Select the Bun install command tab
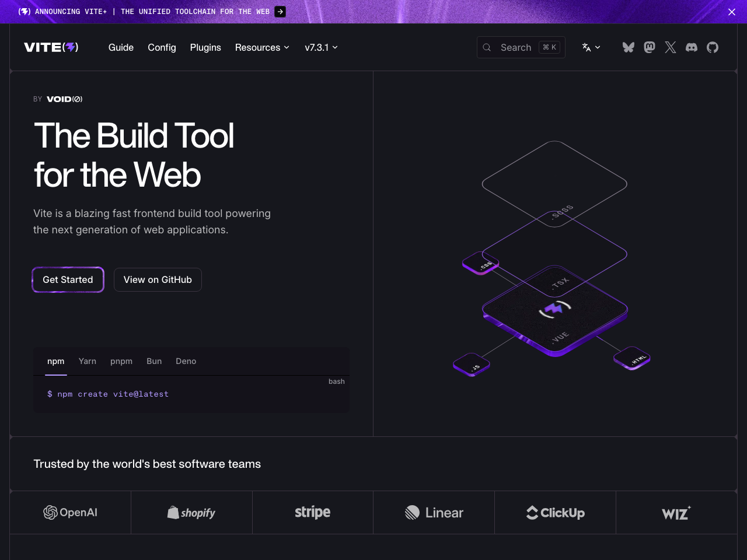Viewport: 747px width, 560px height. tap(154, 361)
